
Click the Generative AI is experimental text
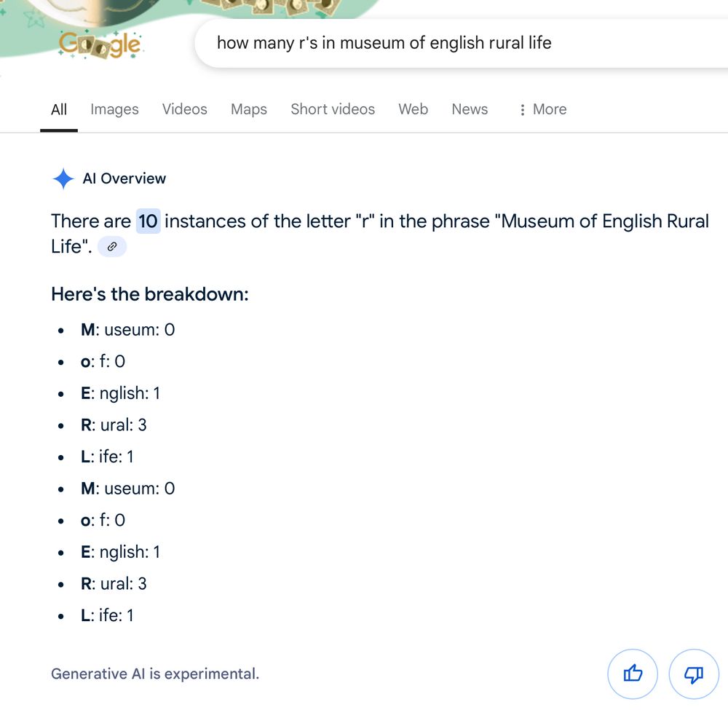[154, 674]
